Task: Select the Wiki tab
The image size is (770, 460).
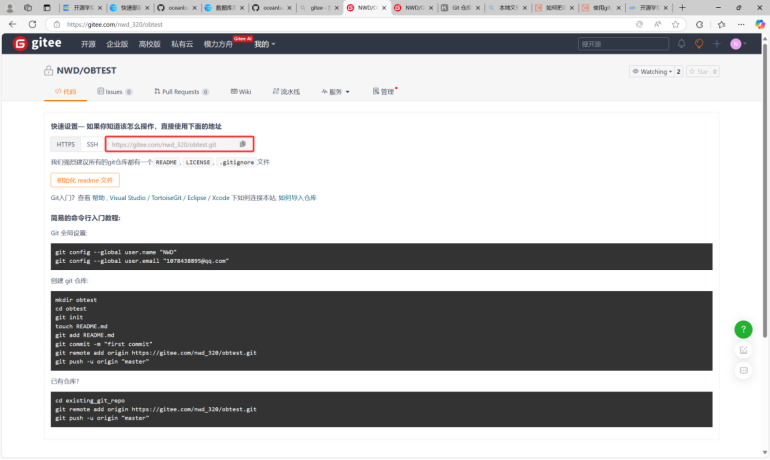Action: (241, 91)
